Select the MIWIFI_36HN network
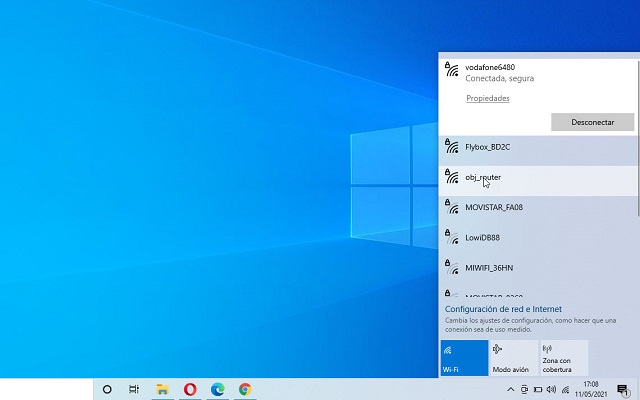 (x=538, y=271)
